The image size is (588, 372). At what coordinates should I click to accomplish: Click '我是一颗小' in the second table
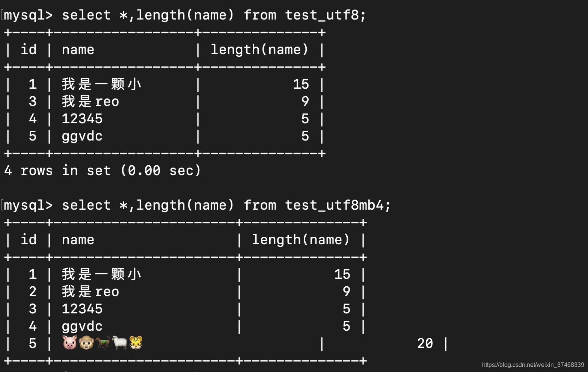(102, 274)
